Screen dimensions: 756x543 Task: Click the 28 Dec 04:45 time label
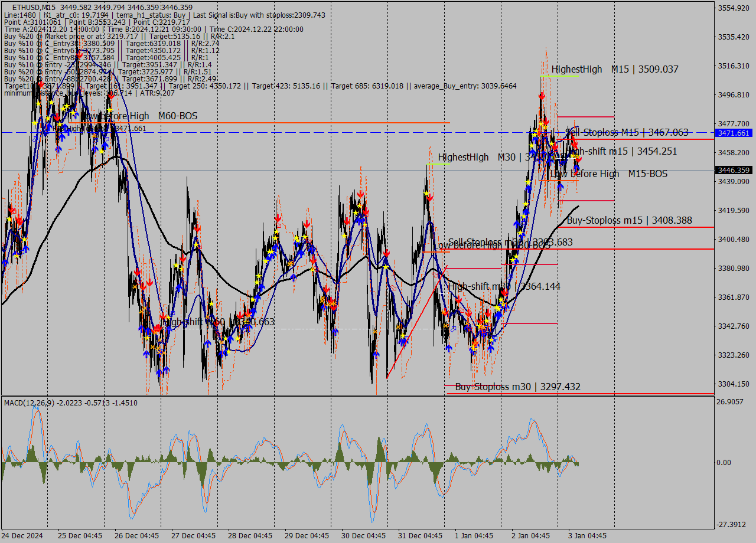coord(250,536)
